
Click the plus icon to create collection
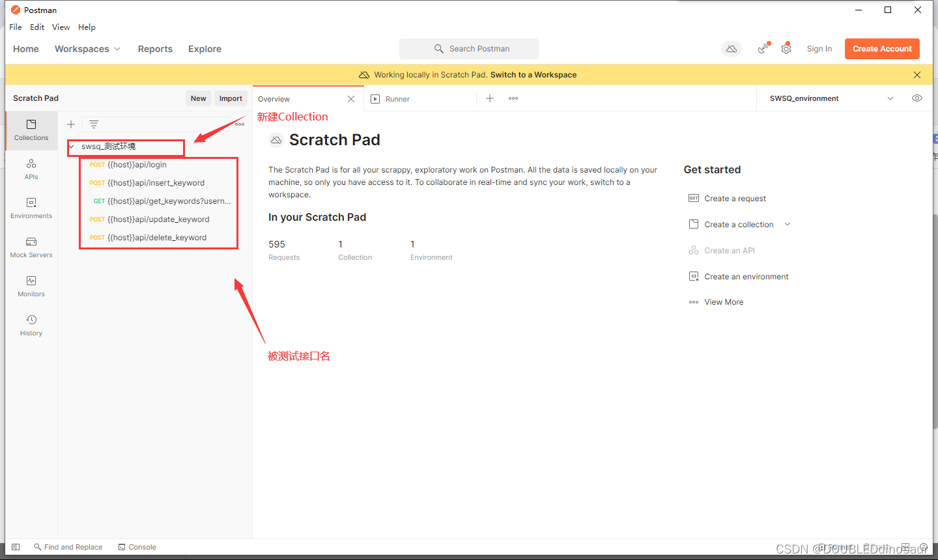click(71, 124)
